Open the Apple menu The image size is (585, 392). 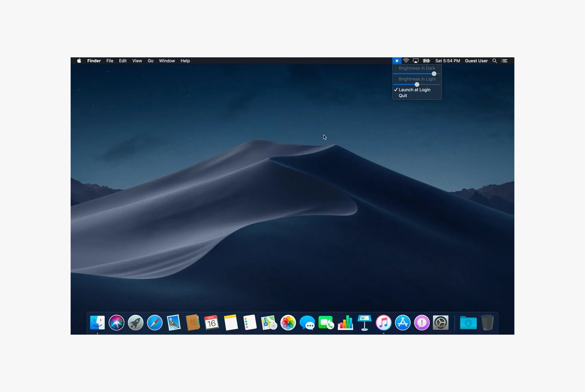[x=79, y=61]
